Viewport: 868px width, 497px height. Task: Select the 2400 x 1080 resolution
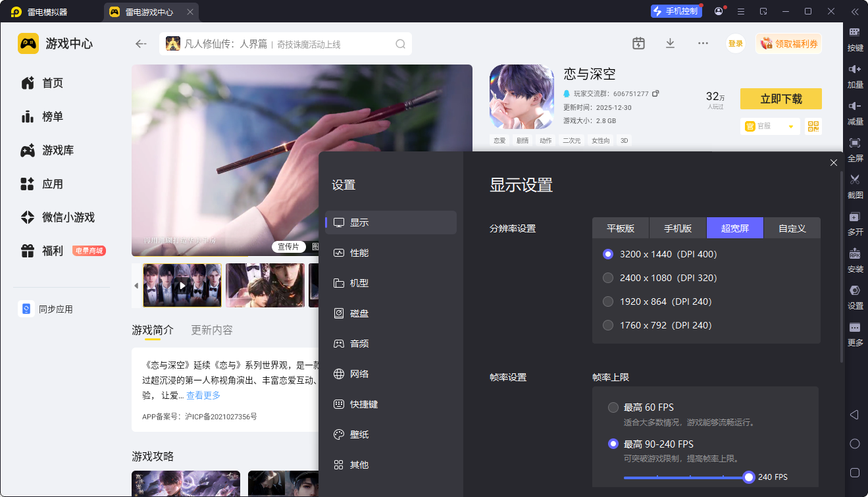click(608, 278)
